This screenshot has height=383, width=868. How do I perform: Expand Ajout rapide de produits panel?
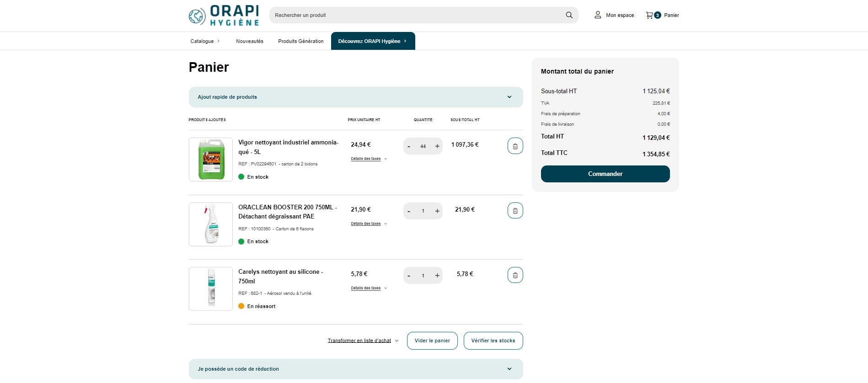(356, 97)
